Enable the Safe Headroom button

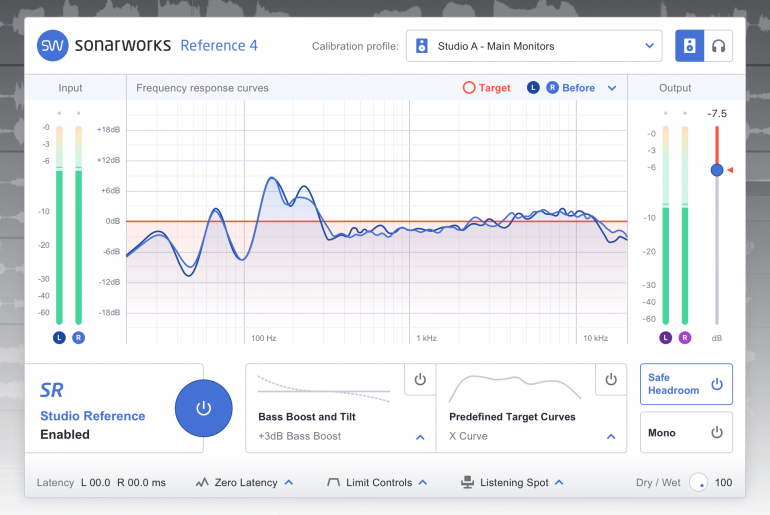click(686, 384)
